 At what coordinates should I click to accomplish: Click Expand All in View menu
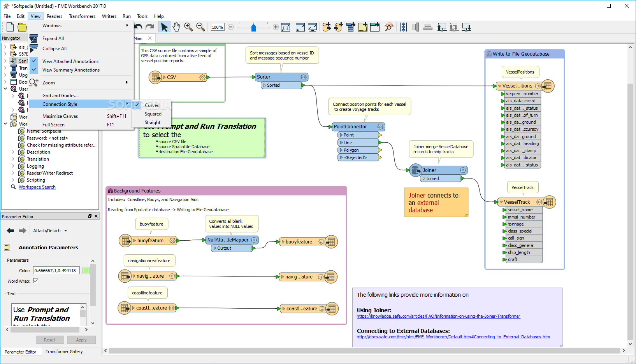tap(80, 38)
